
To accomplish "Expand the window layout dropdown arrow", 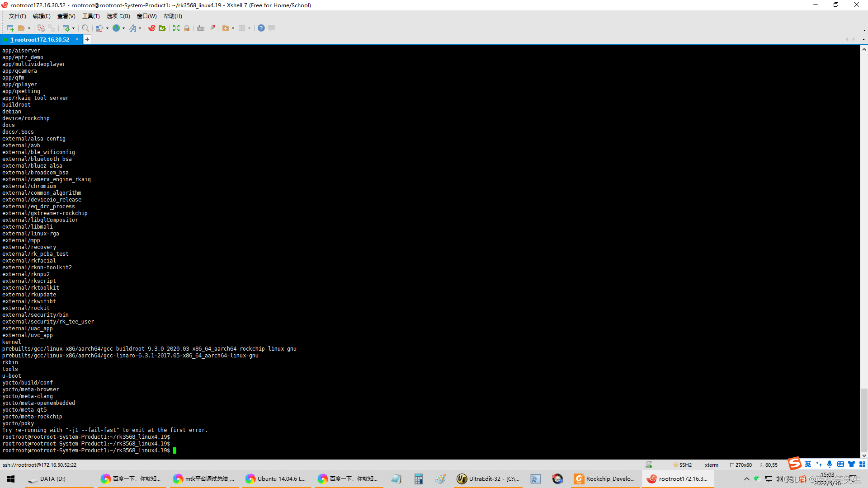I will [249, 28].
